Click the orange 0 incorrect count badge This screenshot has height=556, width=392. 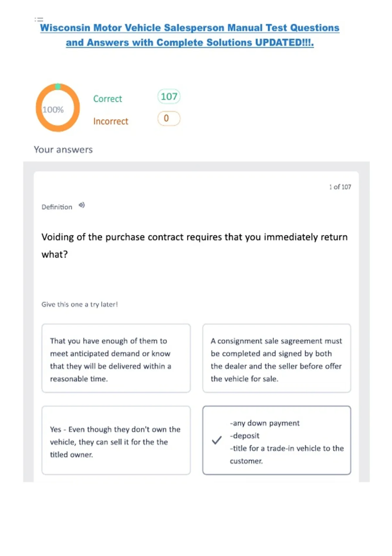(x=169, y=118)
